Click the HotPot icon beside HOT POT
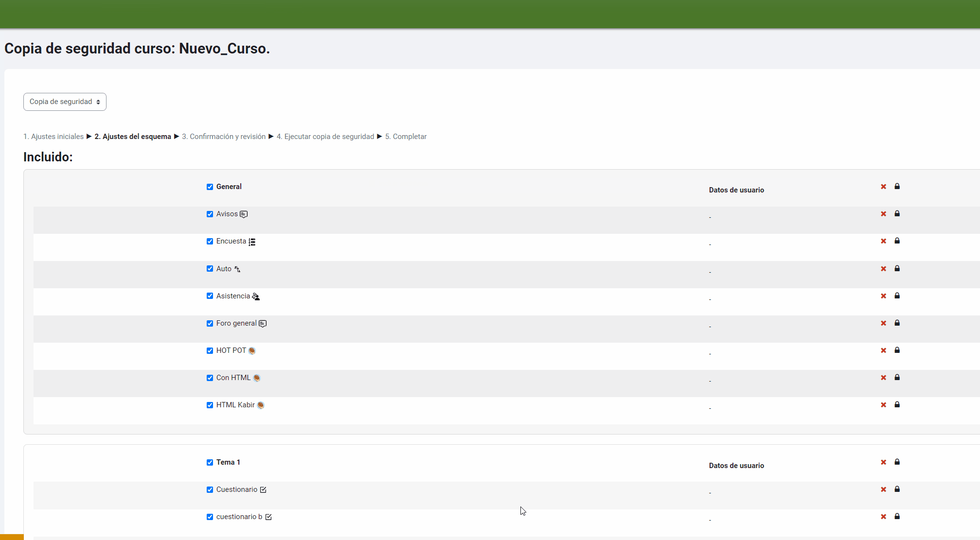 (x=252, y=351)
